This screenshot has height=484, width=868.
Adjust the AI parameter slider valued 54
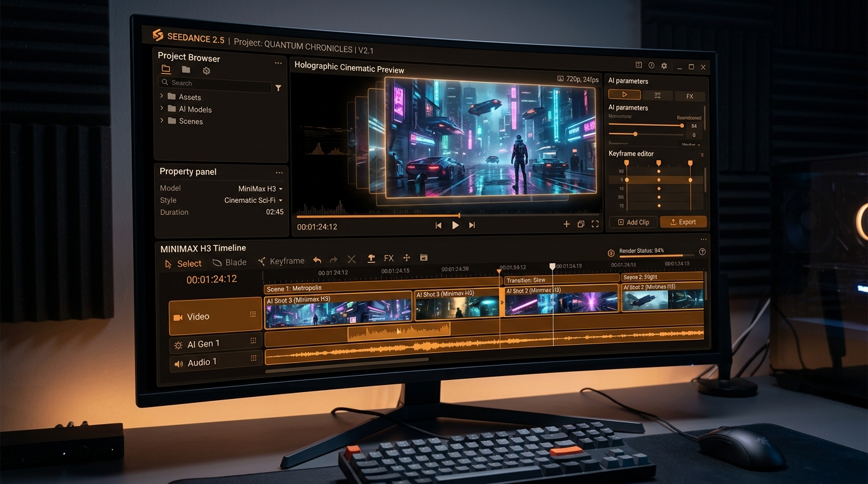[647, 125]
